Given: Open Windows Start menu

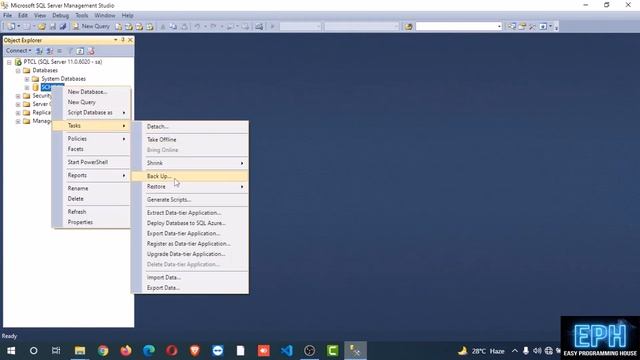Looking at the screenshot, I should coord(11,351).
